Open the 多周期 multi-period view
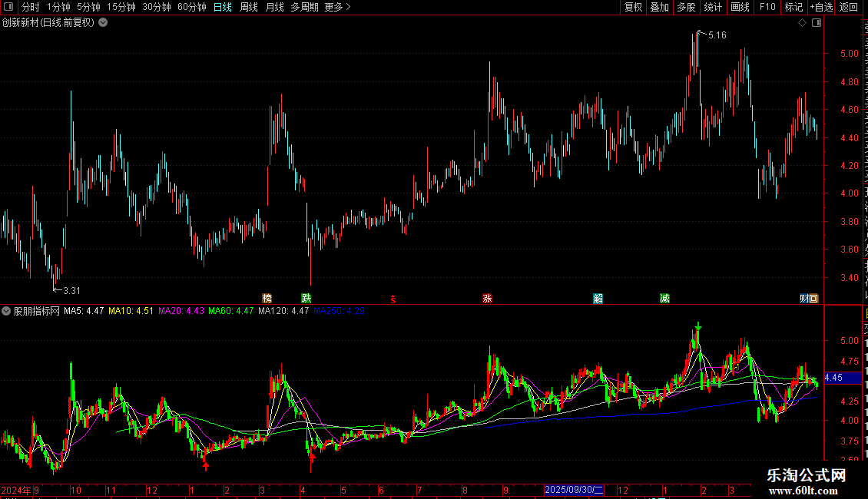This screenshot has width=868, height=499. (304, 7)
